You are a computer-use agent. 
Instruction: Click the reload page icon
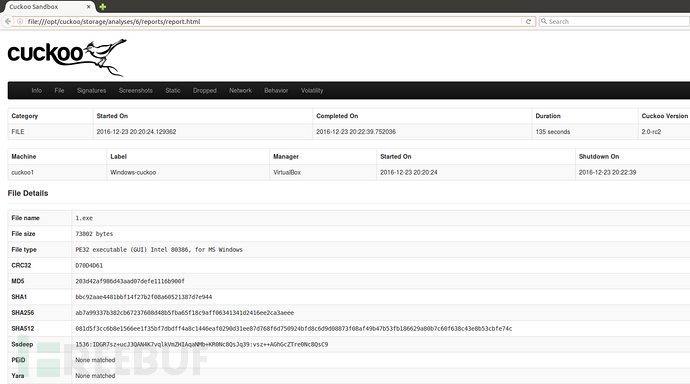529,21
